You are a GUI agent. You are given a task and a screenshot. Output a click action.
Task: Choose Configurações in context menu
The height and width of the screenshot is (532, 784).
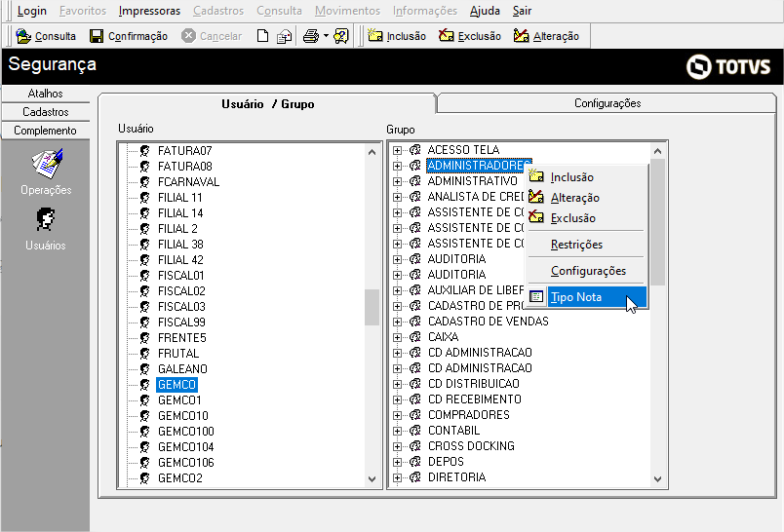coord(588,271)
